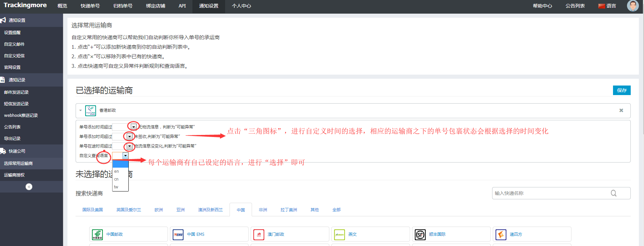Open the 绑定店铺 top menu
The image size is (644, 246).
coord(156,6)
